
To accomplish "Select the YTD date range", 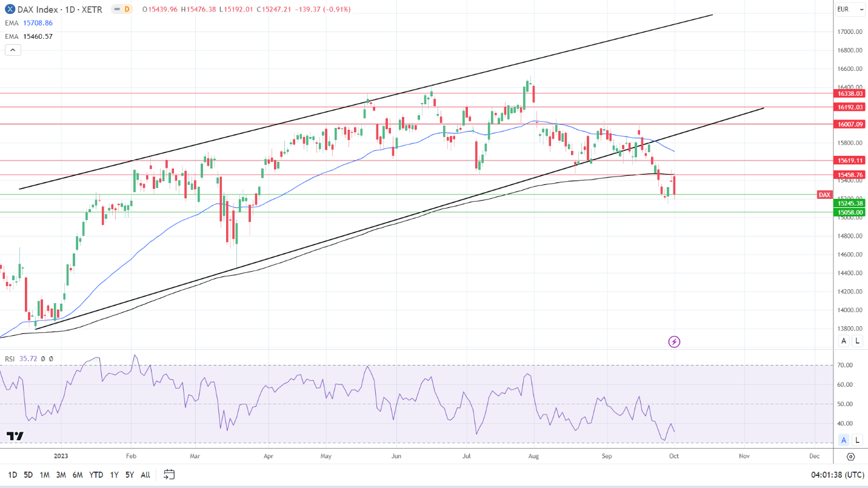I will pyautogui.click(x=96, y=475).
